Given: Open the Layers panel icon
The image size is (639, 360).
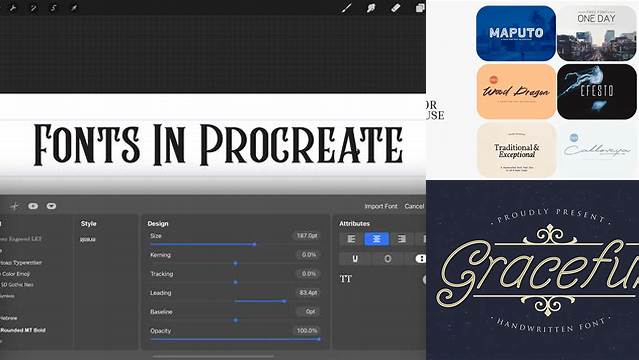Looking at the screenshot, I should click(x=420, y=8).
